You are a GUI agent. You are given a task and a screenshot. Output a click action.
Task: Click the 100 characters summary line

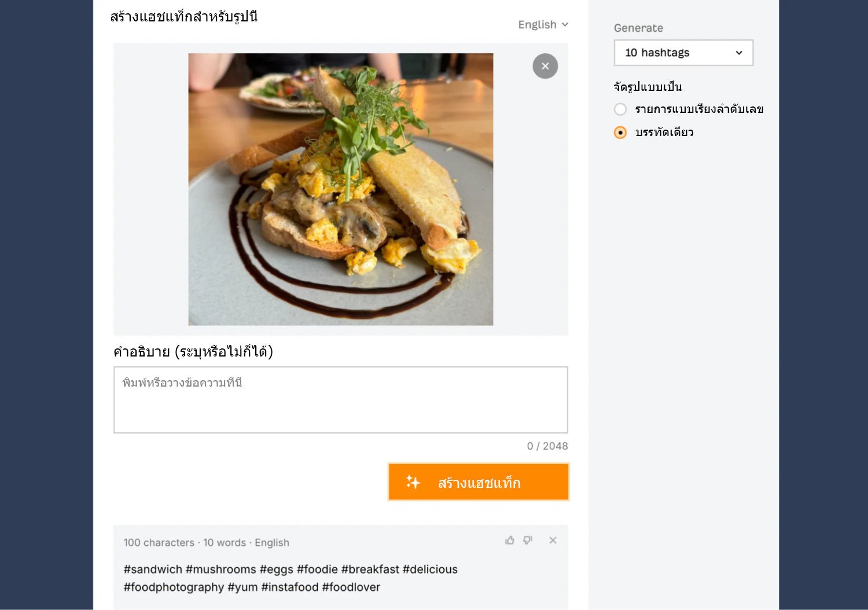point(206,543)
